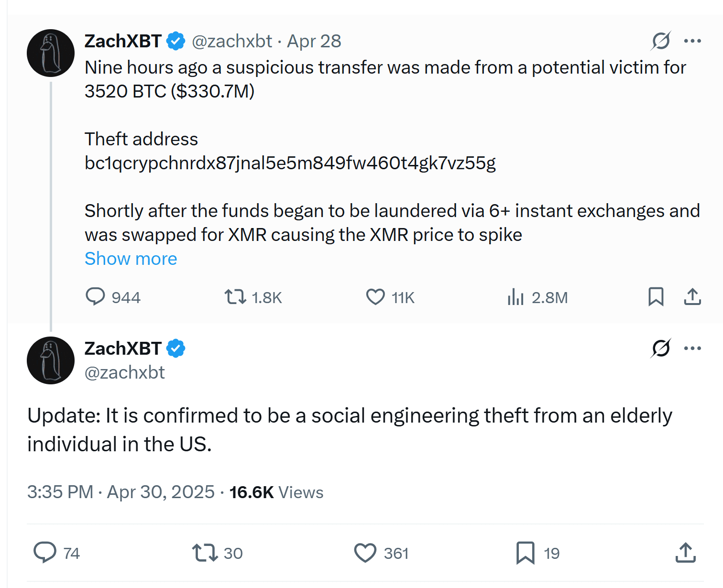Expand the tweet with Show more
Image resolution: width=723 pixels, height=588 pixels.
coord(131,258)
